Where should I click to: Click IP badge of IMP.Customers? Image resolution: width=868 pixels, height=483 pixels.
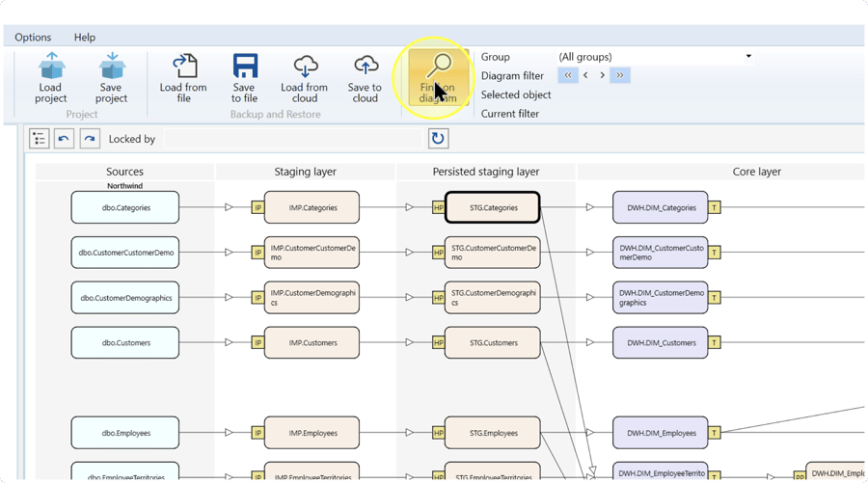(x=258, y=342)
